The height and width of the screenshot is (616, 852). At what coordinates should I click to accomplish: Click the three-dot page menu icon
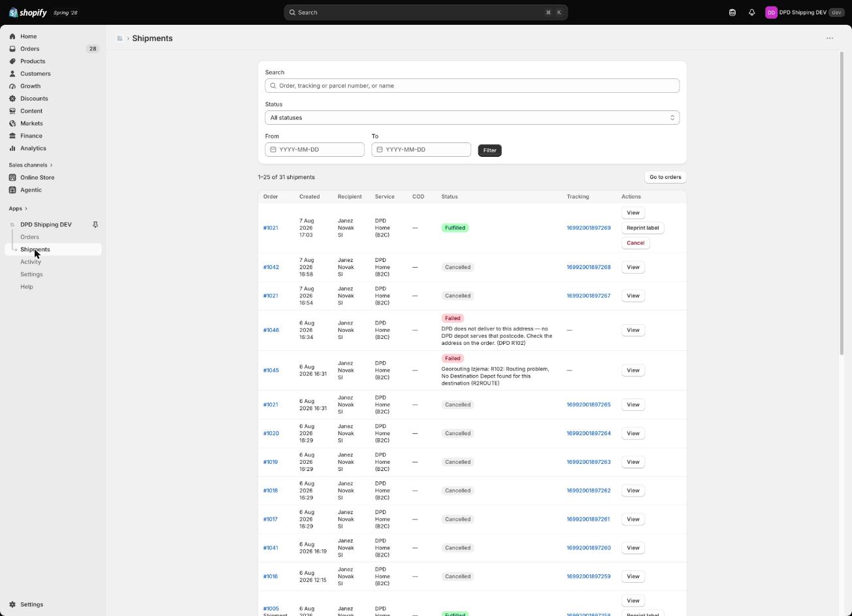830,38
